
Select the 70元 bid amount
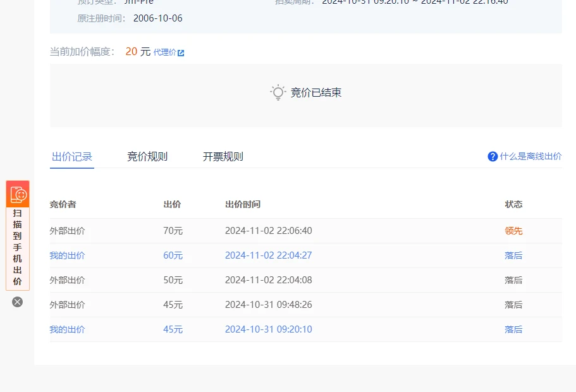coord(173,231)
